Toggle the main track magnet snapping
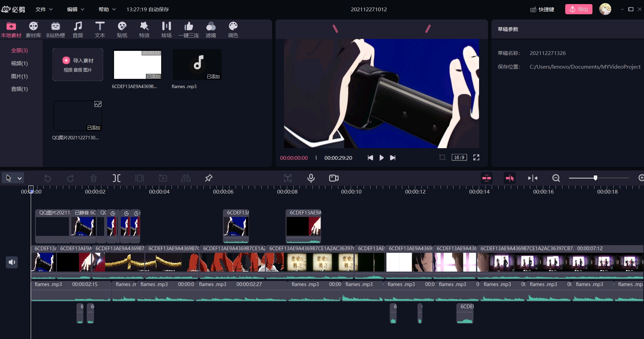Screen dimensions: 644x339 click(x=487, y=178)
